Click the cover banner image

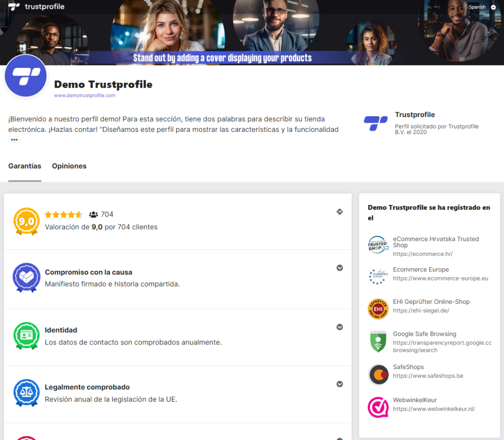pyautogui.click(x=252, y=32)
